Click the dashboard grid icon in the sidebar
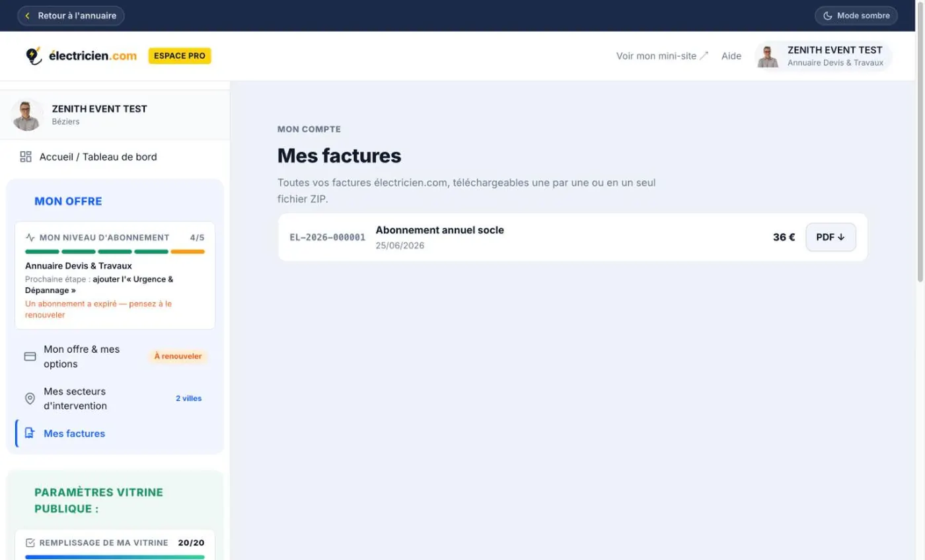The height and width of the screenshot is (560, 925). click(26, 157)
